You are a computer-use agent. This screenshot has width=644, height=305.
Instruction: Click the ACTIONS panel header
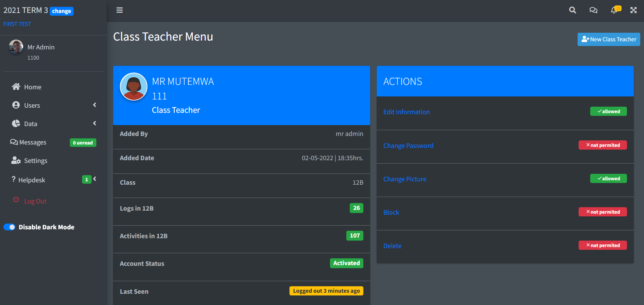tap(505, 81)
